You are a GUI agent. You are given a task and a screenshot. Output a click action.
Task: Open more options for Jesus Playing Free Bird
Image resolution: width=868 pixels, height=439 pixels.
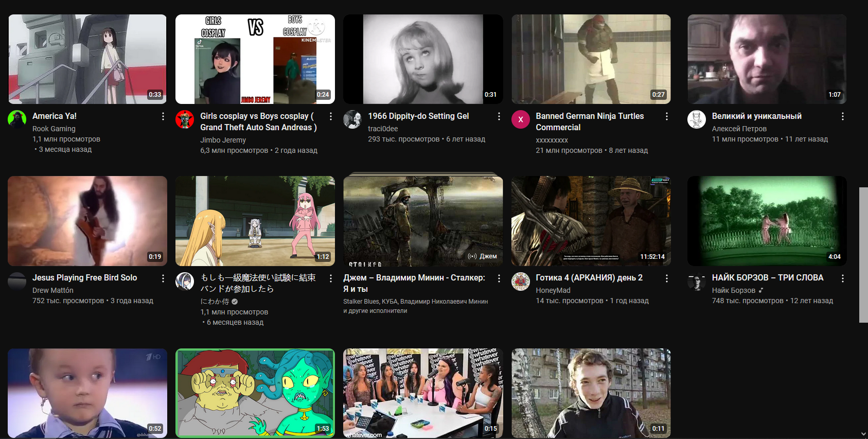tap(163, 278)
